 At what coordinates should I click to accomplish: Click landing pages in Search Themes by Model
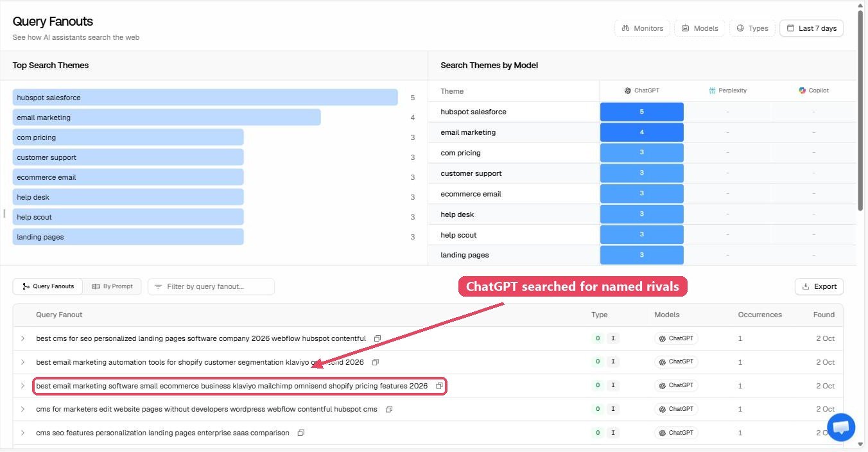coord(465,255)
